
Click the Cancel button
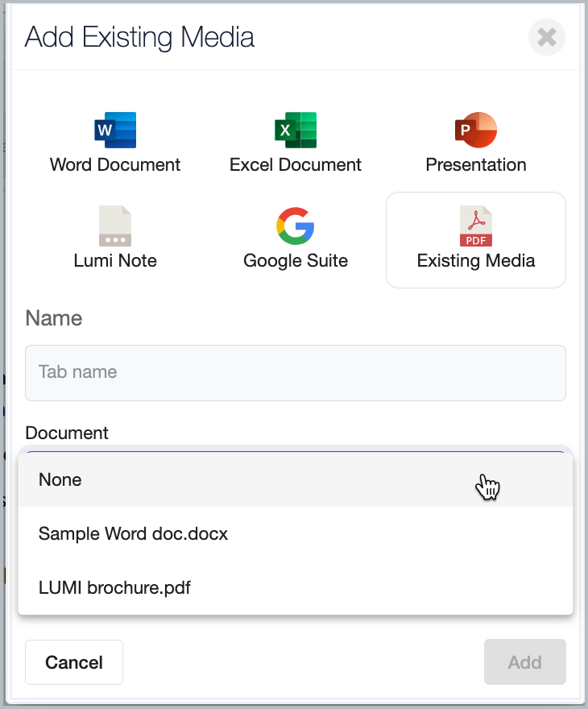[x=74, y=662]
